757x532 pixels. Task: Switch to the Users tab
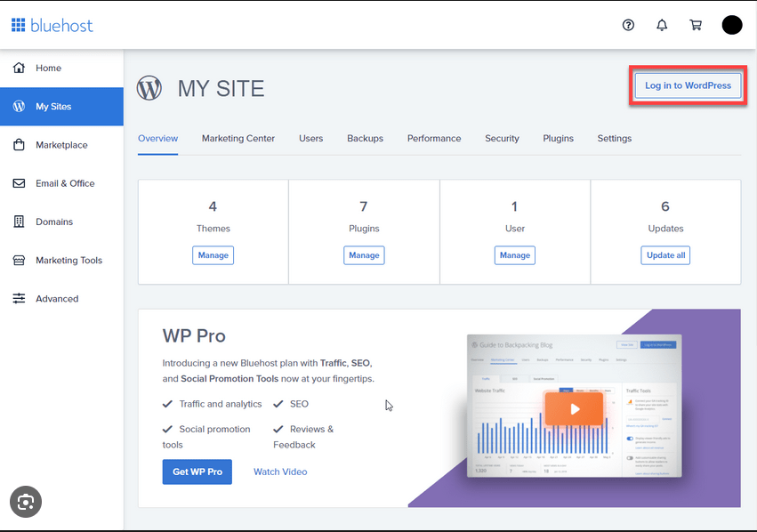click(x=311, y=139)
